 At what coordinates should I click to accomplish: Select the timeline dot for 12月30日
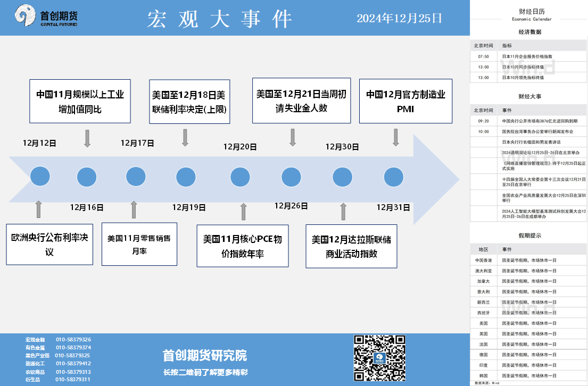point(342,177)
